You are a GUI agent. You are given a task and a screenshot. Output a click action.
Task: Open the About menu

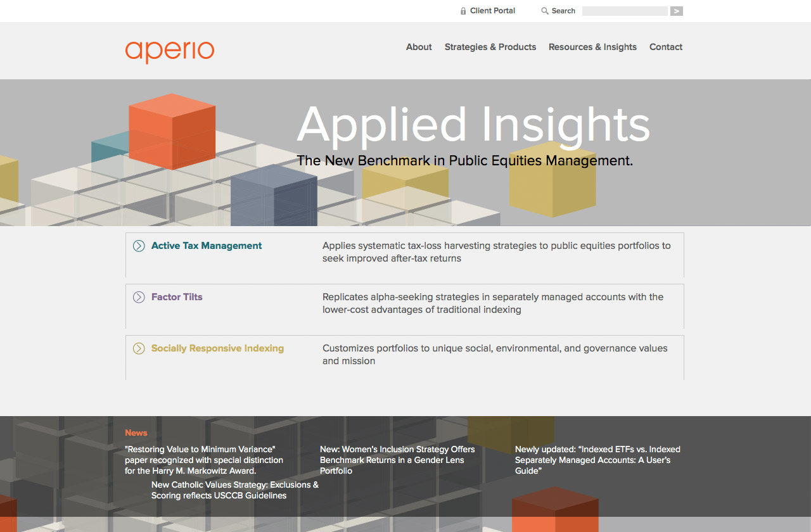tap(419, 47)
